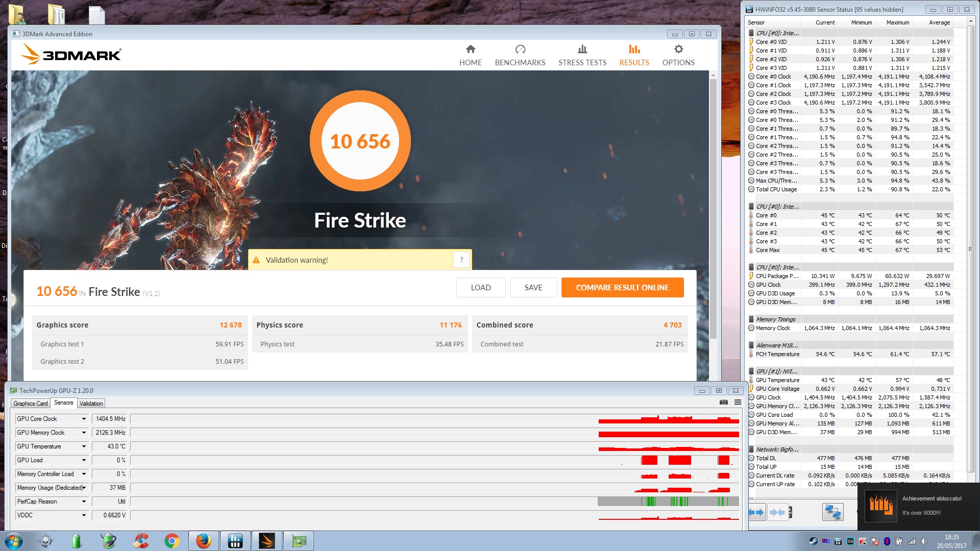This screenshot has width=980, height=551.
Task: Switch to GPU-Z Graphics Card tab
Action: 31,404
